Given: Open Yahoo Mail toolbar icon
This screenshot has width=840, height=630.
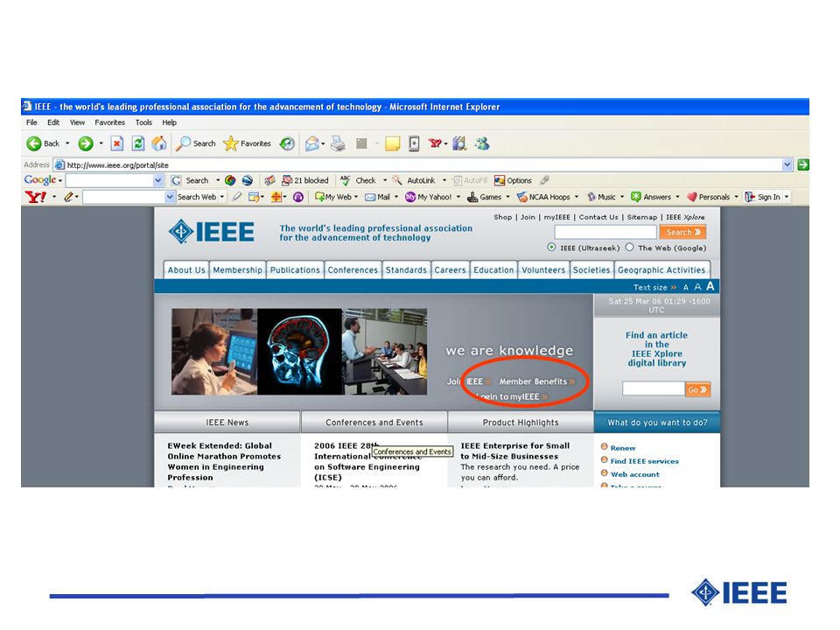Looking at the screenshot, I should tap(369, 197).
